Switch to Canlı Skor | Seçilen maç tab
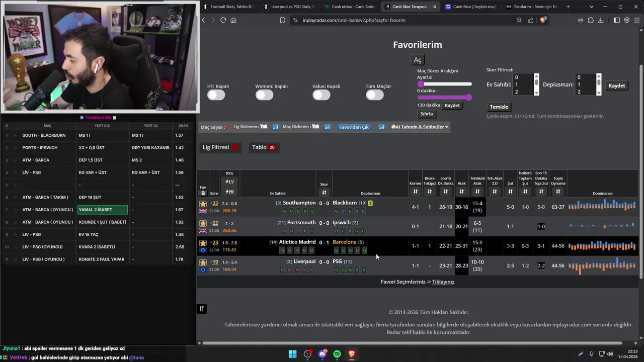Image resolution: width=644 pixels, height=362 pixels. point(471,7)
